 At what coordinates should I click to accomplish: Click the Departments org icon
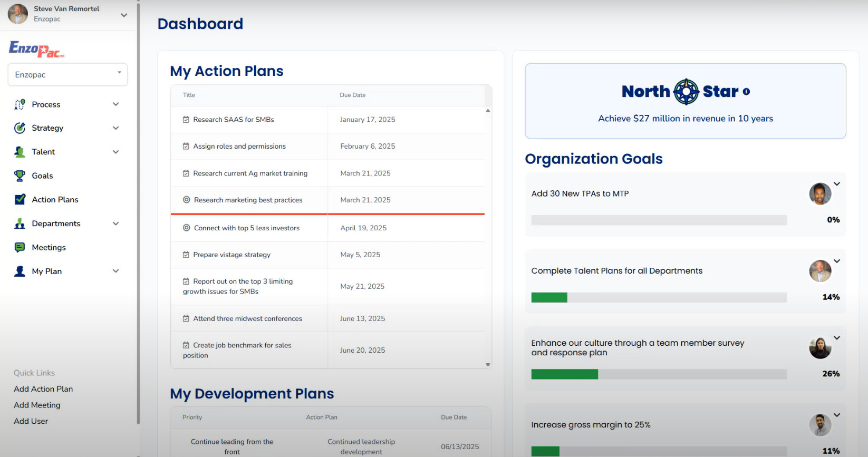point(20,223)
